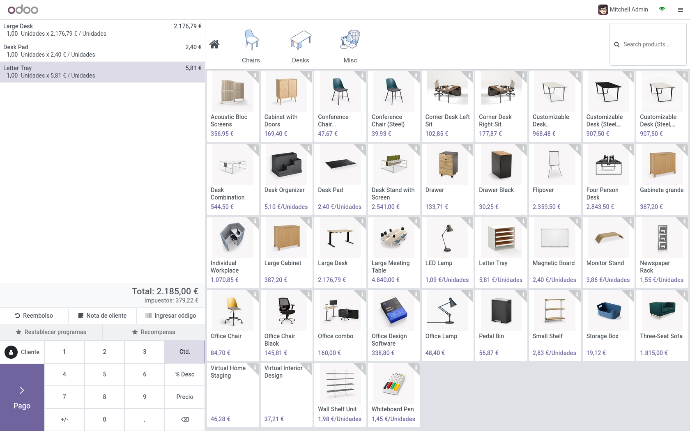Add Storage Box product
The image size is (690, 431).
point(609,325)
